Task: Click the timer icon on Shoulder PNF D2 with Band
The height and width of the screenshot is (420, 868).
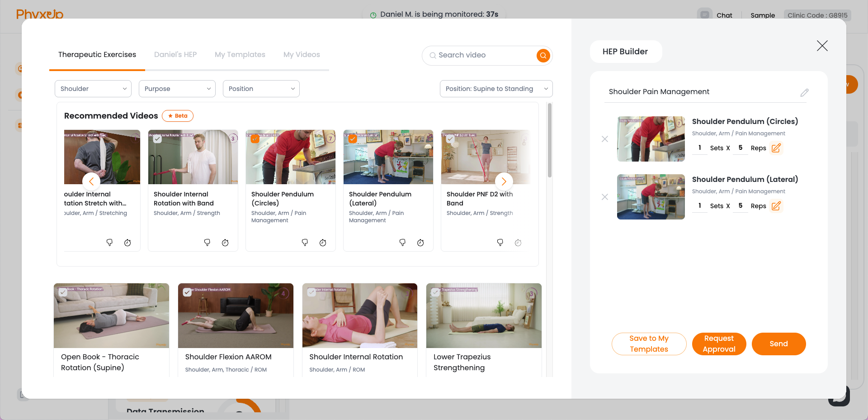Action: (x=518, y=243)
